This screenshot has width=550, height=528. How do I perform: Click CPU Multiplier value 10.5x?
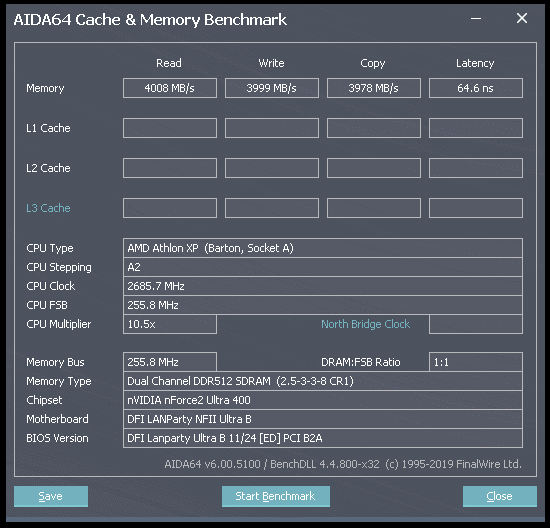tap(170, 324)
